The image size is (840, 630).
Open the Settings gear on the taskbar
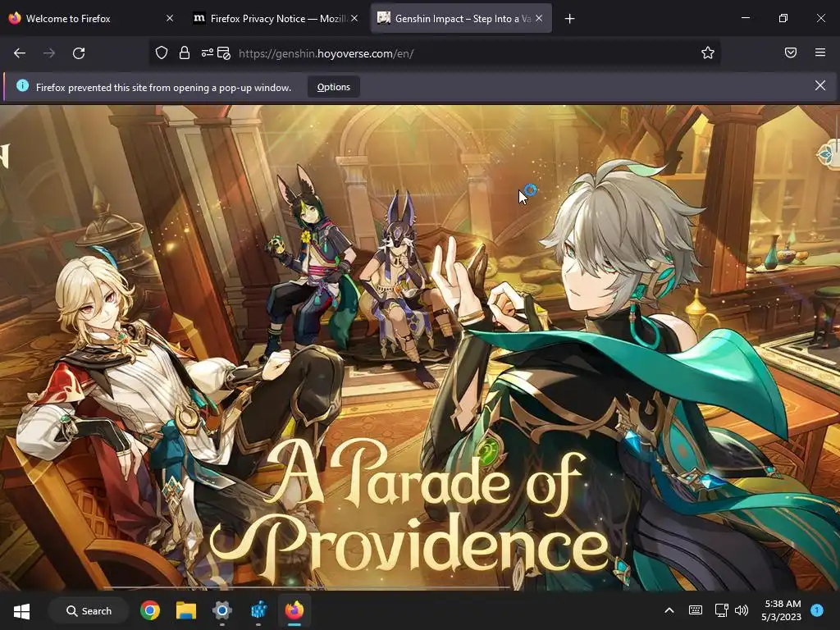coord(221,610)
